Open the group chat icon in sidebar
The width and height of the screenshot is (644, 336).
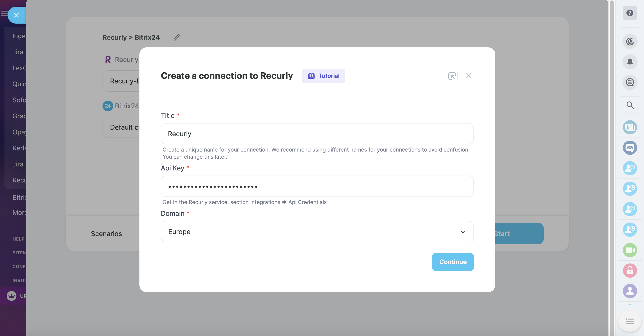(x=630, y=148)
